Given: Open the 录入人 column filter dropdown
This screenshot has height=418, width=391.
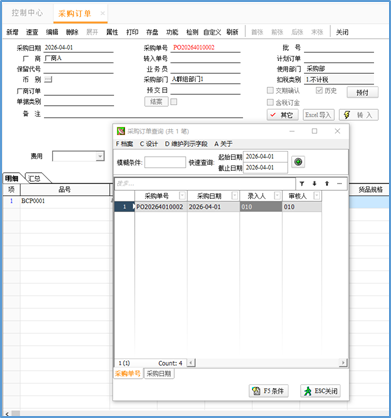Looking at the screenshot, I should point(277,196).
